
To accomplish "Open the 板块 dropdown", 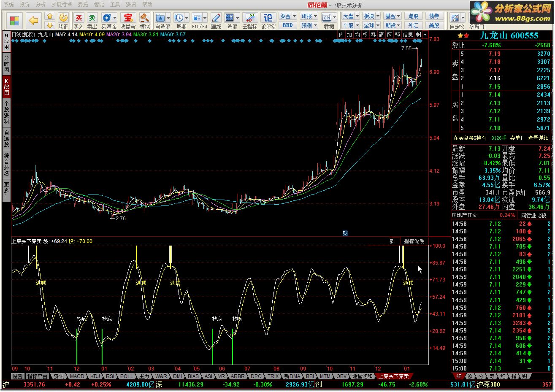I will [x=371, y=16].
